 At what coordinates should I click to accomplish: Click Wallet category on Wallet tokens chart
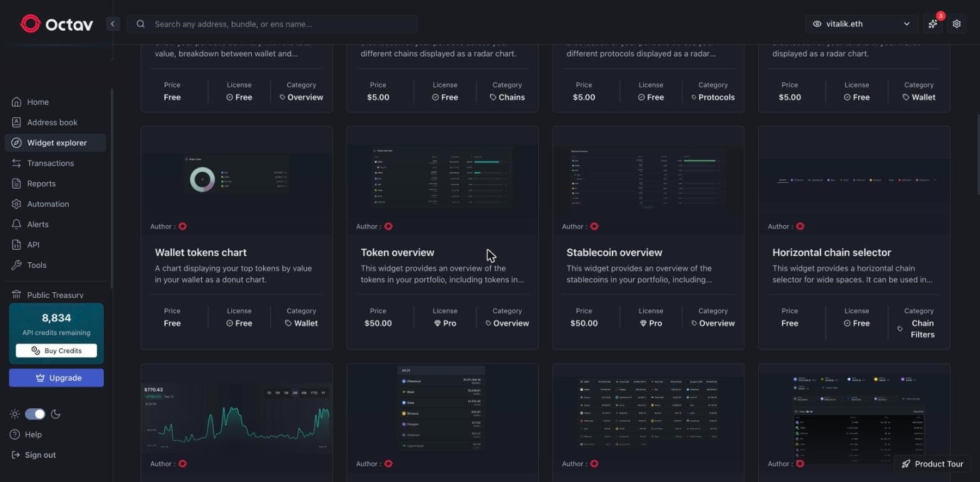point(301,323)
